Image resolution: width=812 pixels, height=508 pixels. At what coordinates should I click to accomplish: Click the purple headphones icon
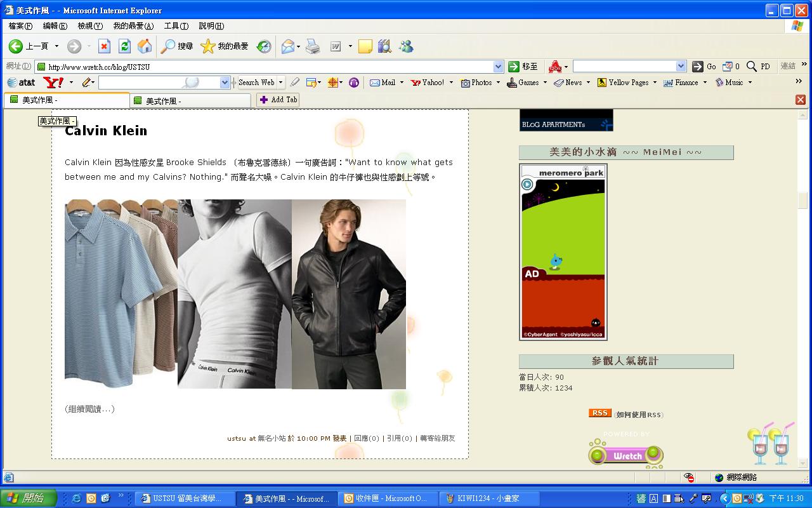(354, 83)
